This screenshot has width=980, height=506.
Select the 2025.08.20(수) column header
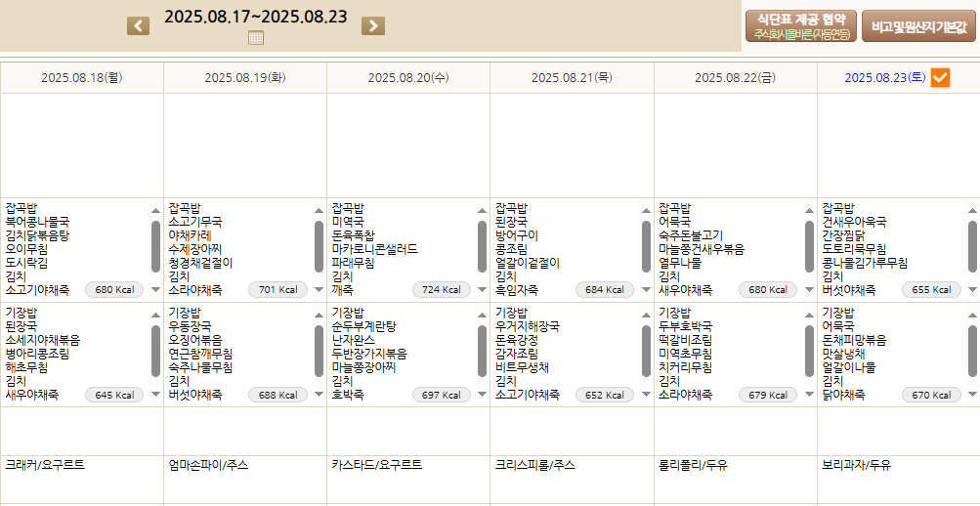[x=408, y=78]
